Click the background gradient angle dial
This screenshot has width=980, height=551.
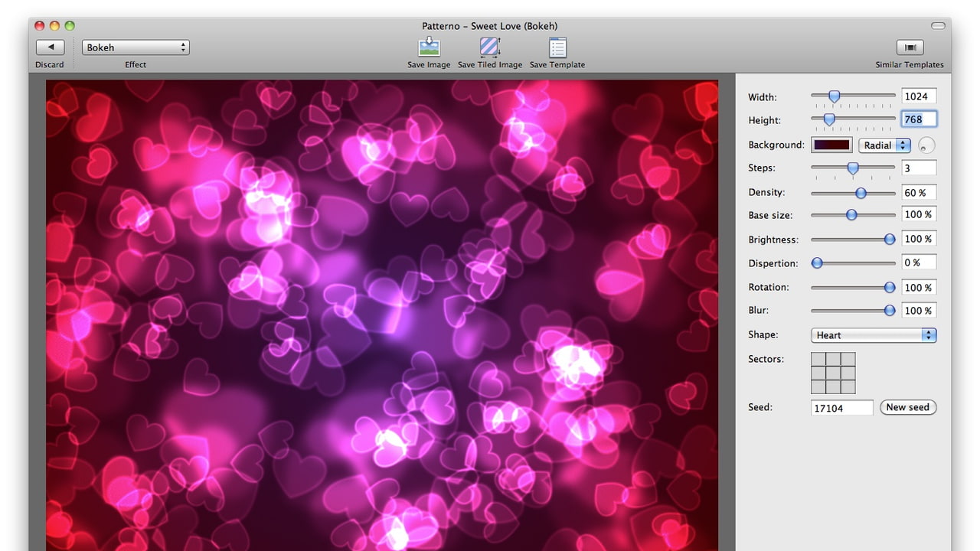point(927,145)
